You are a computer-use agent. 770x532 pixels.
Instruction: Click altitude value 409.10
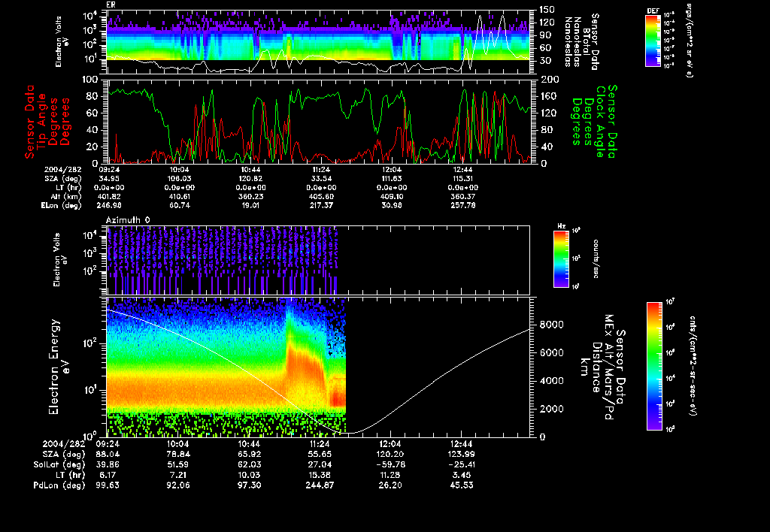(x=391, y=196)
